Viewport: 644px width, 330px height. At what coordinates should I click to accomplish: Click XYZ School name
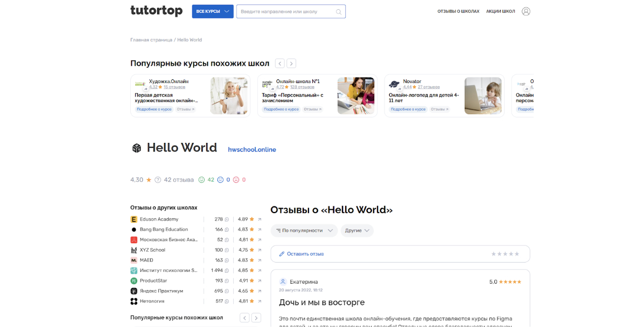click(152, 250)
